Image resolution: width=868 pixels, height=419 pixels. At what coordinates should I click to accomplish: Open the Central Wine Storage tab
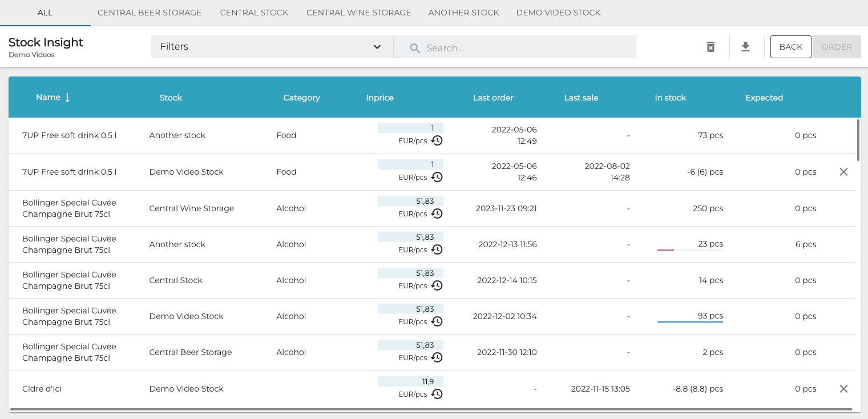[358, 13]
